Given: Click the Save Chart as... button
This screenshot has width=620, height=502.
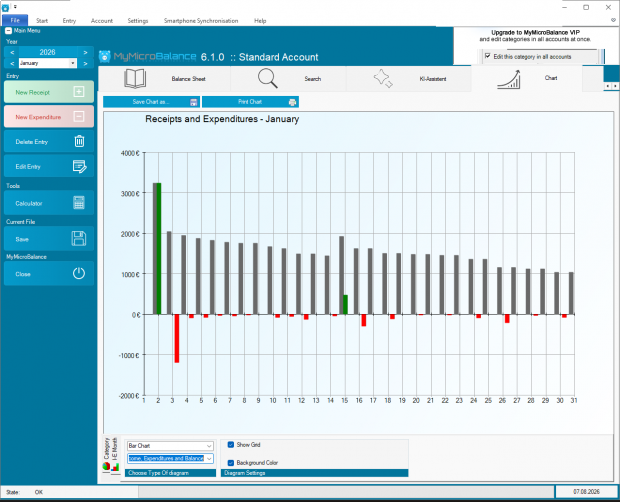Looking at the screenshot, I should [x=151, y=102].
